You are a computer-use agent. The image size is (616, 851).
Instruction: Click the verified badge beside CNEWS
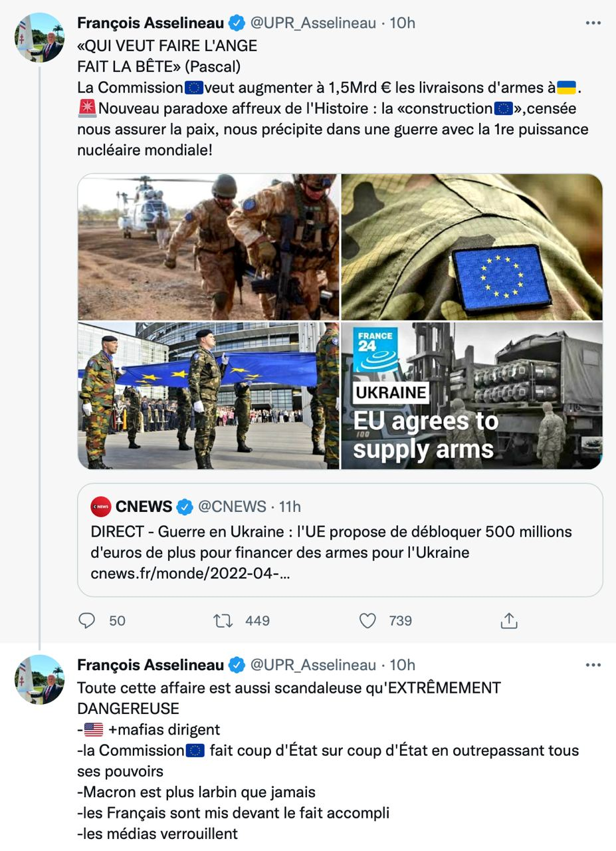[x=185, y=507]
